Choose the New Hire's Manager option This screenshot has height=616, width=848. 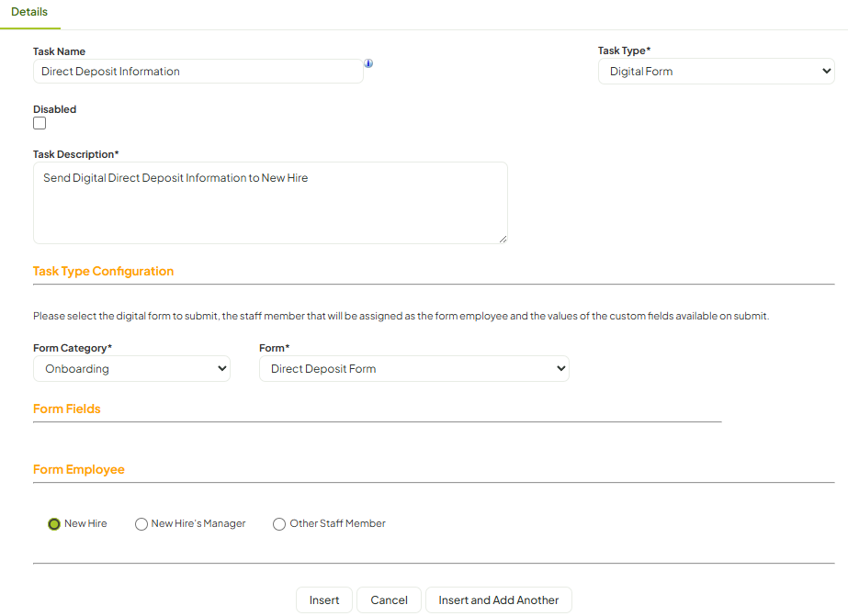click(141, 524)
